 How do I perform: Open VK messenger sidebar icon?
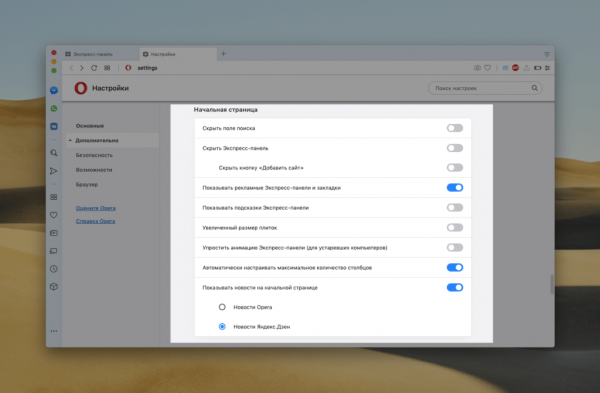tap(54, 126)
